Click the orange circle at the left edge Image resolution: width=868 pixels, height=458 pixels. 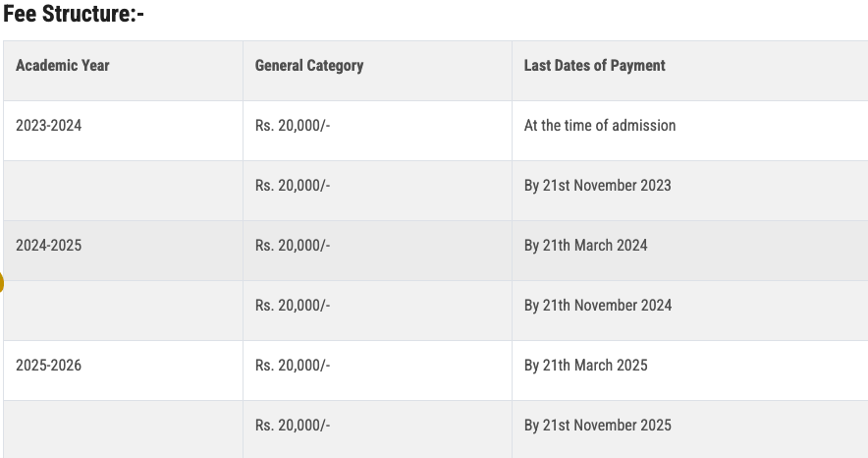[1, 284]
